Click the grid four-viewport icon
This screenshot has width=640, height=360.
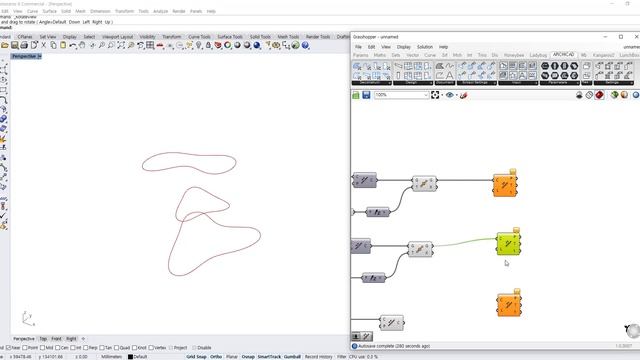pyautogui.click(x=150, y=45)
